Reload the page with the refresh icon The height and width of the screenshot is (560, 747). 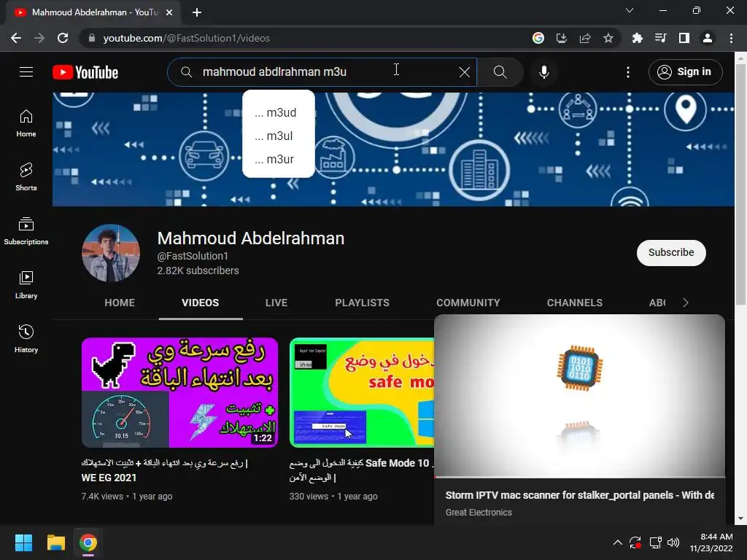tap(63, 38)
